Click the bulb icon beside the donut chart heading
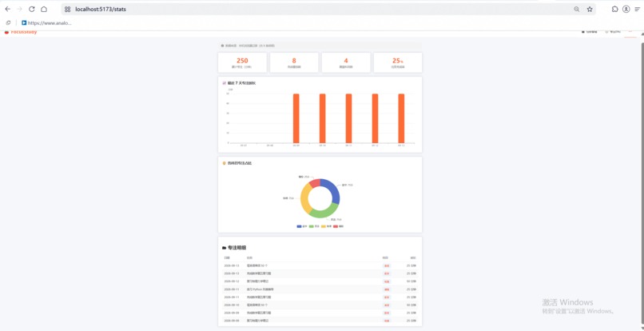 (225, 163)
